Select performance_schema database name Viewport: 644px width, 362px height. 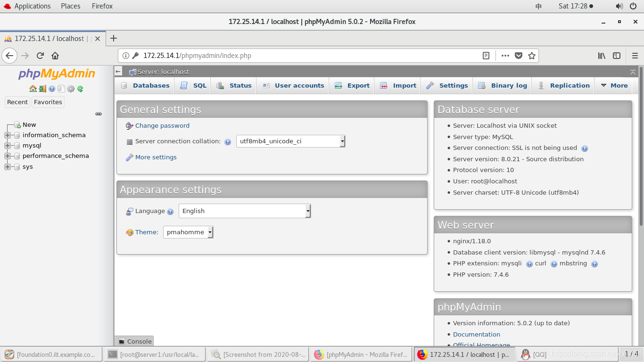(56, 156)
